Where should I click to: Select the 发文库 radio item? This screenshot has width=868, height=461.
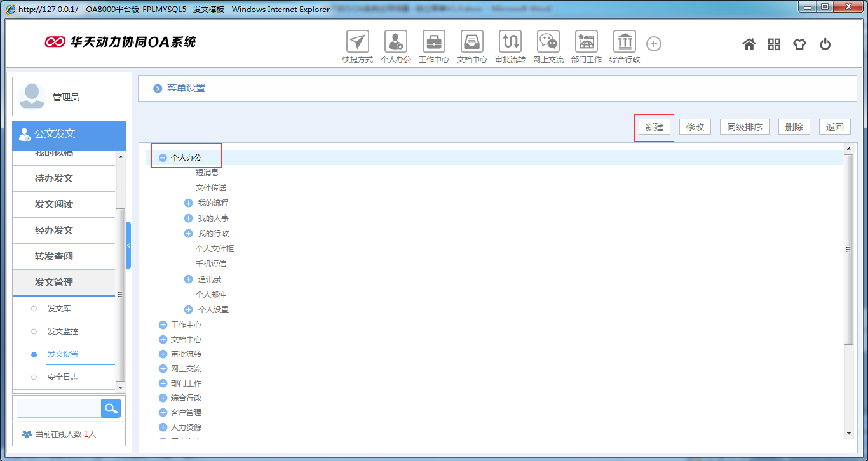click(x=34, y=309)
